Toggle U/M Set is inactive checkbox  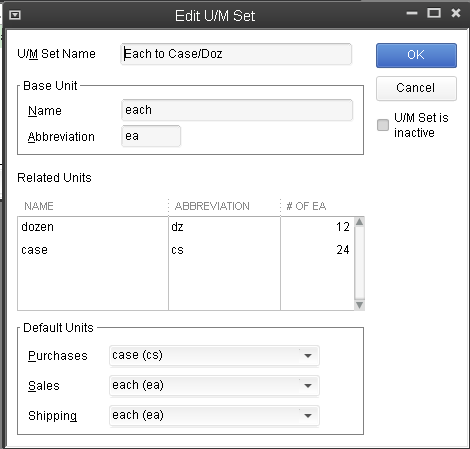click(383, 125)
